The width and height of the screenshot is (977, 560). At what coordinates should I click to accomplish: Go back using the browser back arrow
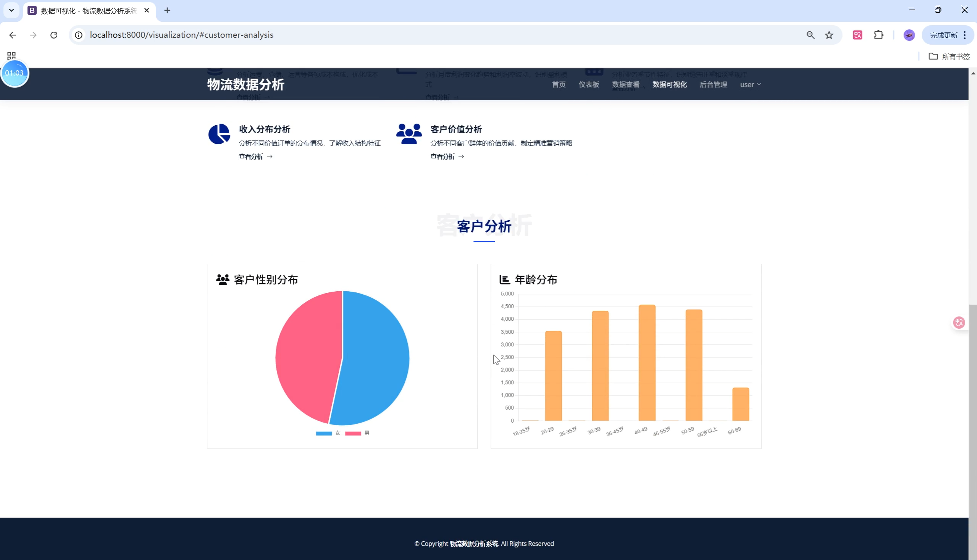(13, 35)
